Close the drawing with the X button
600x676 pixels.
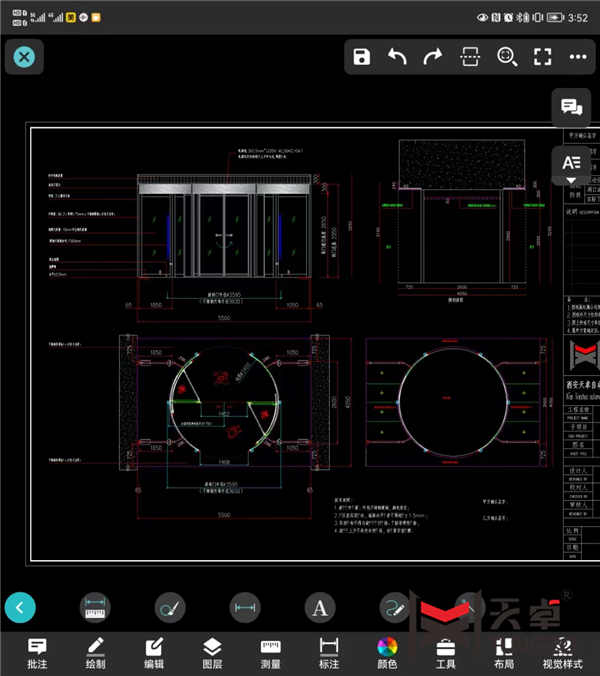coord(24,58)
